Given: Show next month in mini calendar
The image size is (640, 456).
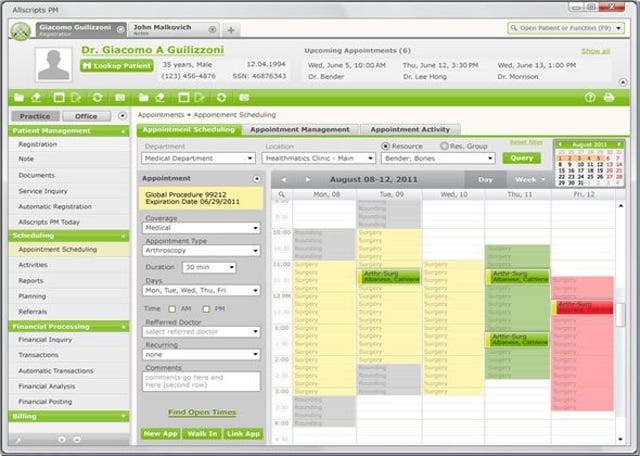Looking at the screenshot, I should 619,145.
